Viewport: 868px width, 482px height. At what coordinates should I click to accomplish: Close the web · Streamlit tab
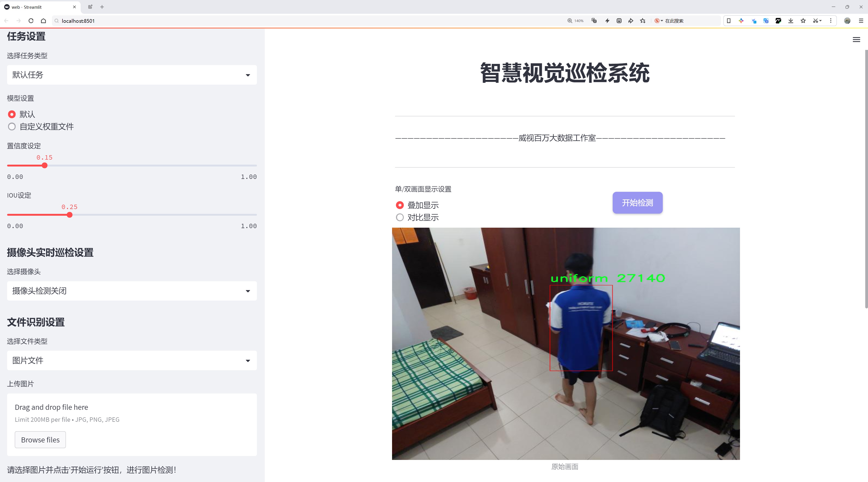pos(74,7)
